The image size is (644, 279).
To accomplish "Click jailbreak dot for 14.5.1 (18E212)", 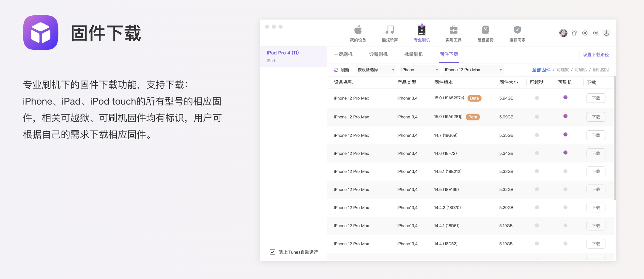I will point(537,171).
